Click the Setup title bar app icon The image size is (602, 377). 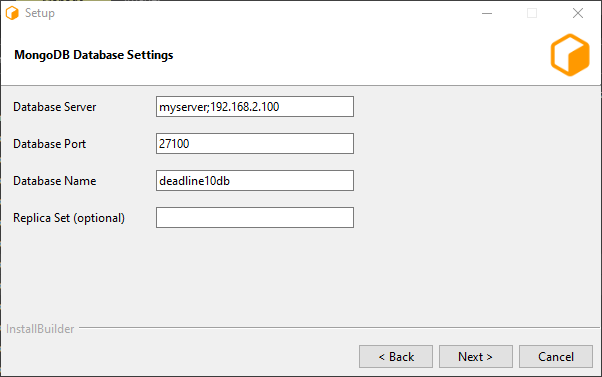(12, 13)
